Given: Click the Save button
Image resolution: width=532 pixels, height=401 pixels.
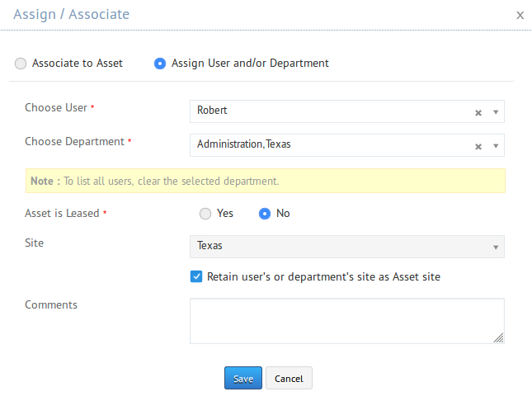Looking at the screenshot, I should [x=242, y=379].
